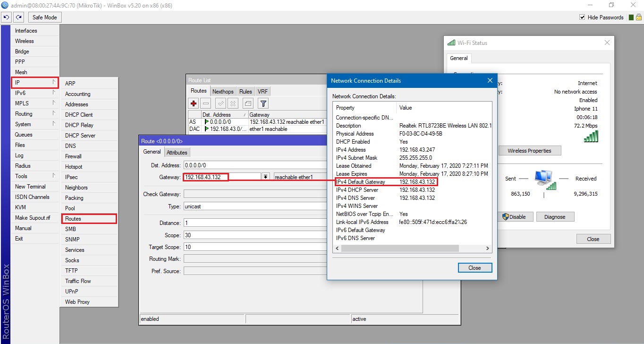Open Web Proxy from the IP submenu
The width and height of the screenshot is (644, 344).
pos(89,302)
